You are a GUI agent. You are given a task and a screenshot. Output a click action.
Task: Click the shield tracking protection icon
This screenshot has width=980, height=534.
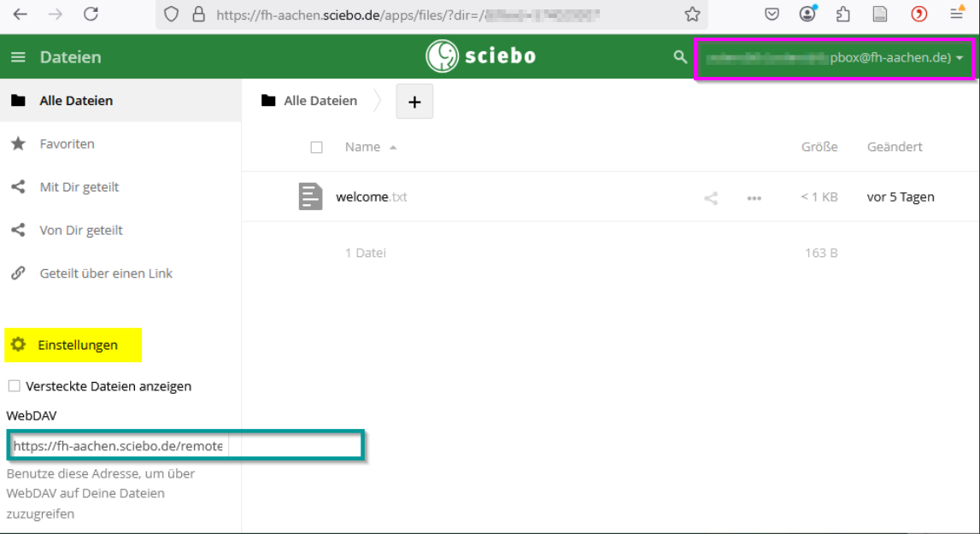(x=171, y=14)
